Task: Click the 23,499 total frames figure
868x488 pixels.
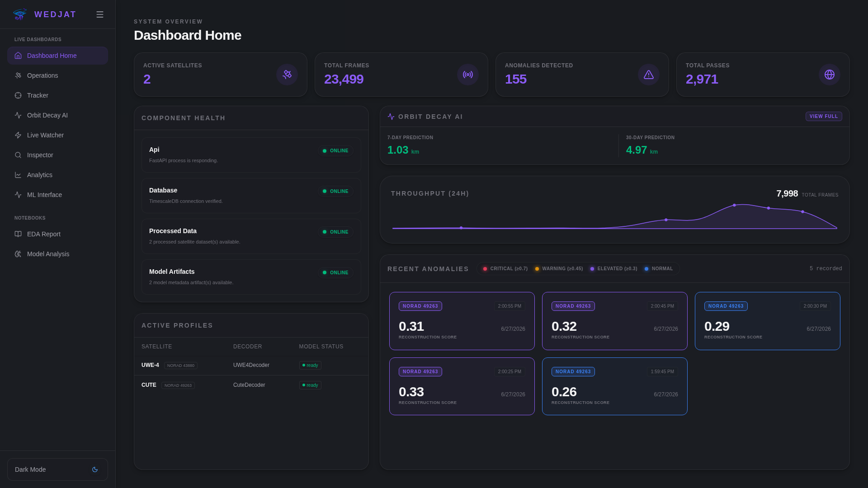Action: [344, 79]
